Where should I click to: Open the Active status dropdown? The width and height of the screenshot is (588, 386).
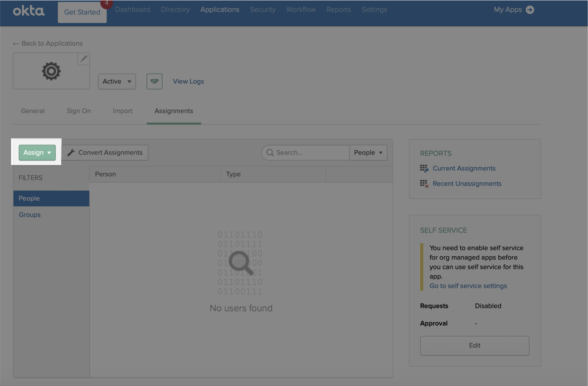click(x=117, y=81)
